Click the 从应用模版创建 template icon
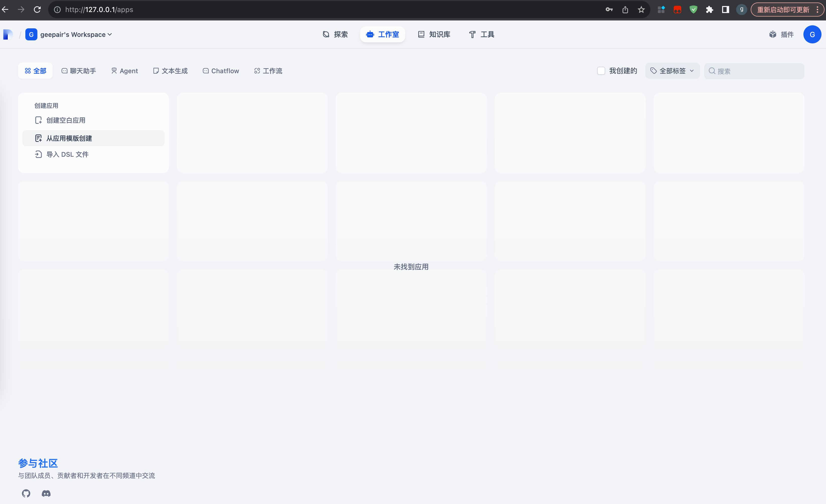The image size is (826, 504). pyautogui.click(x=38, y=138)
